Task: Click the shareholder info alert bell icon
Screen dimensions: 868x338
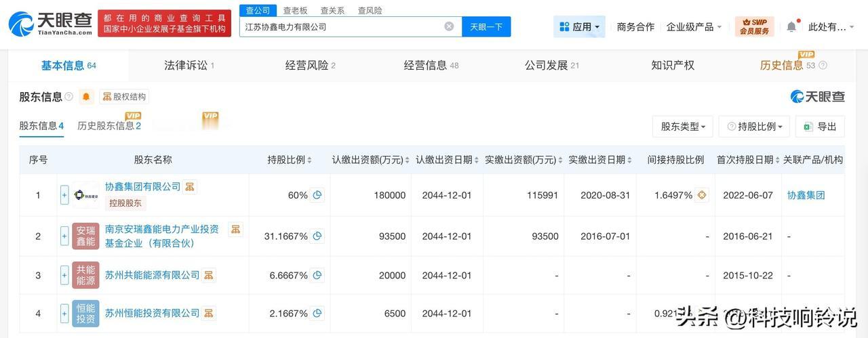Action: click(86, 97)
